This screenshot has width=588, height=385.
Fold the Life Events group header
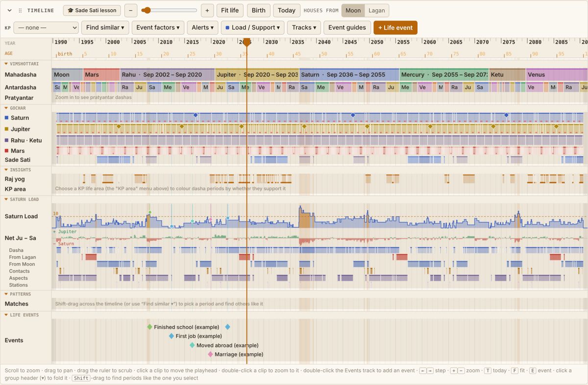(x=22, y=315)
